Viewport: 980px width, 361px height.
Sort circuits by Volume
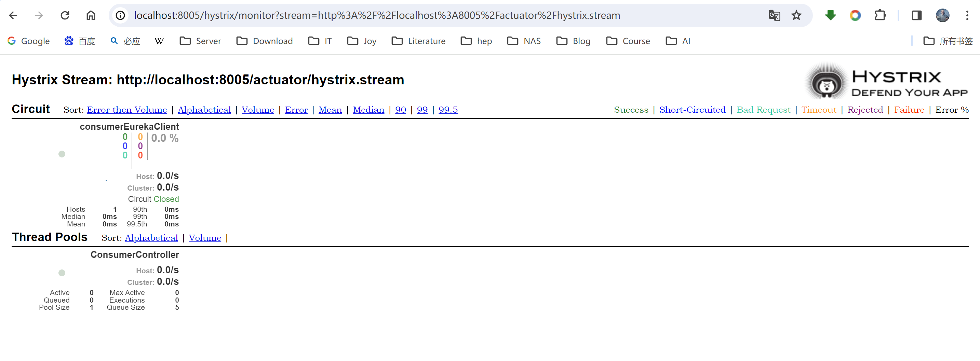click(x=258, y=110)
